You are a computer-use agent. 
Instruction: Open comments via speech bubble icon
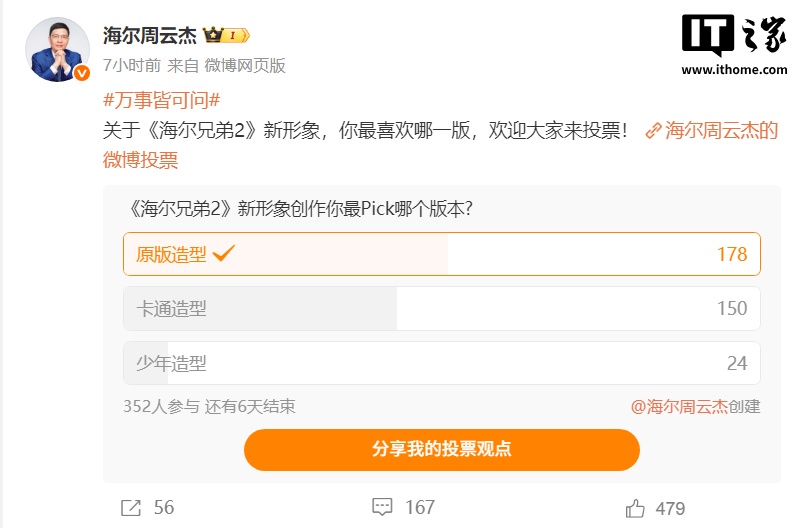pyautogui.click(x=382, y=508)
